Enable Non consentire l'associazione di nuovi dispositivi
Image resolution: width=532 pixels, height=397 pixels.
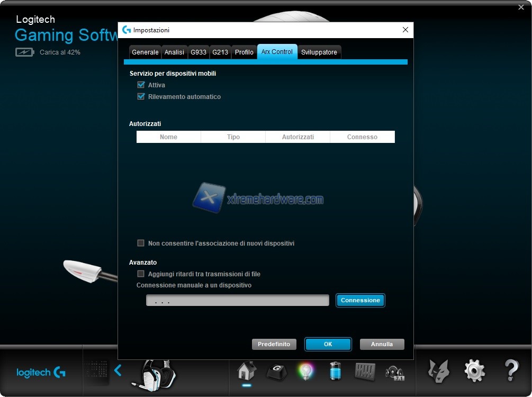coord(141,243)
